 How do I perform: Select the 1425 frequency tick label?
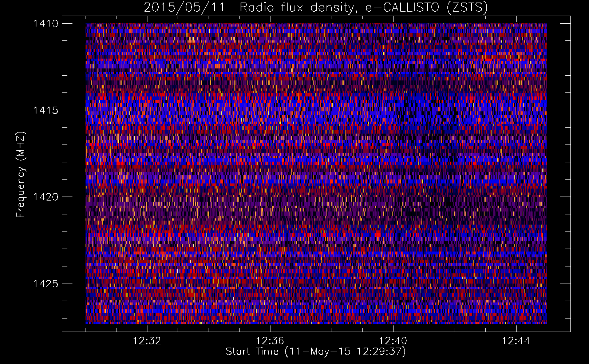pyautogui.click(x=46, y=284)
